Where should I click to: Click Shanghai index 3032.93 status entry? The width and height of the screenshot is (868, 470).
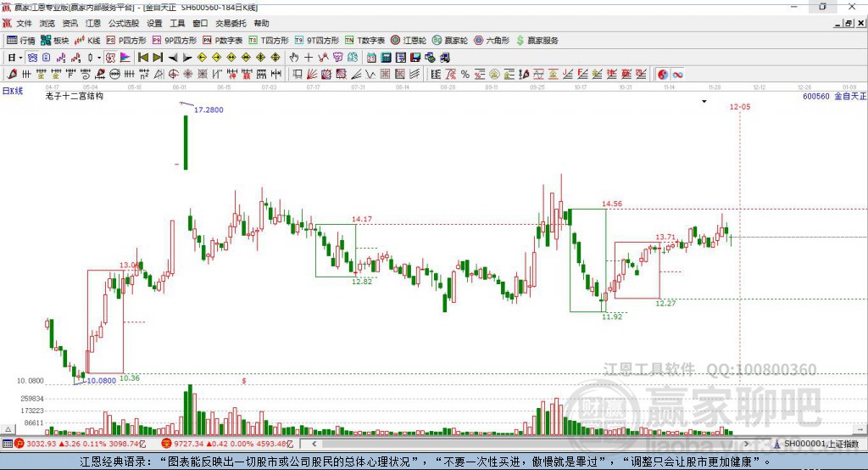[81, 444]
